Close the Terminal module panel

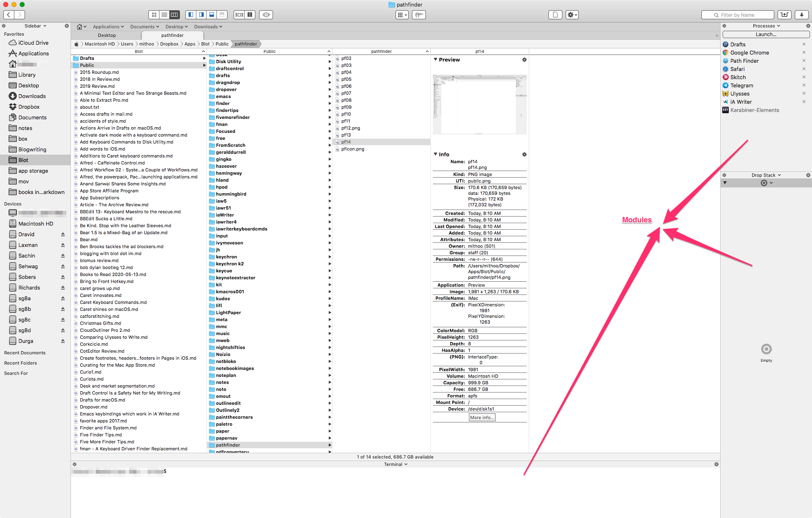click(x=716, y=464)
